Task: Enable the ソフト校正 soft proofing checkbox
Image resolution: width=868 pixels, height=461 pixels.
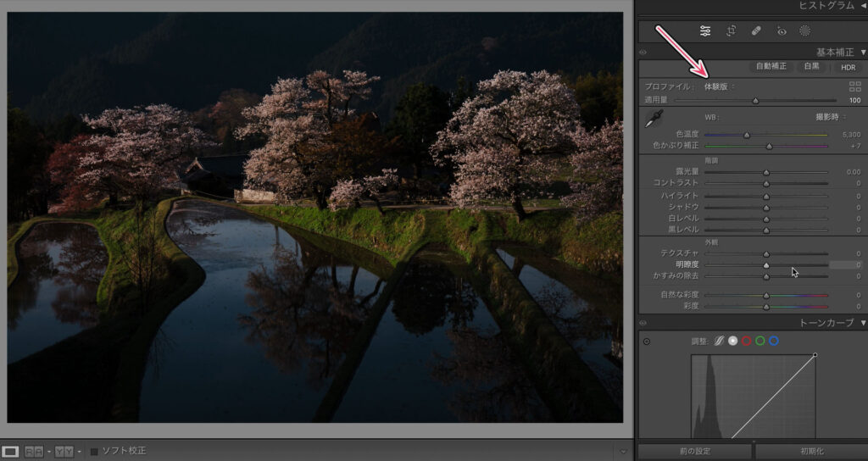Action: pyautogui.click(x=95, y=451)
